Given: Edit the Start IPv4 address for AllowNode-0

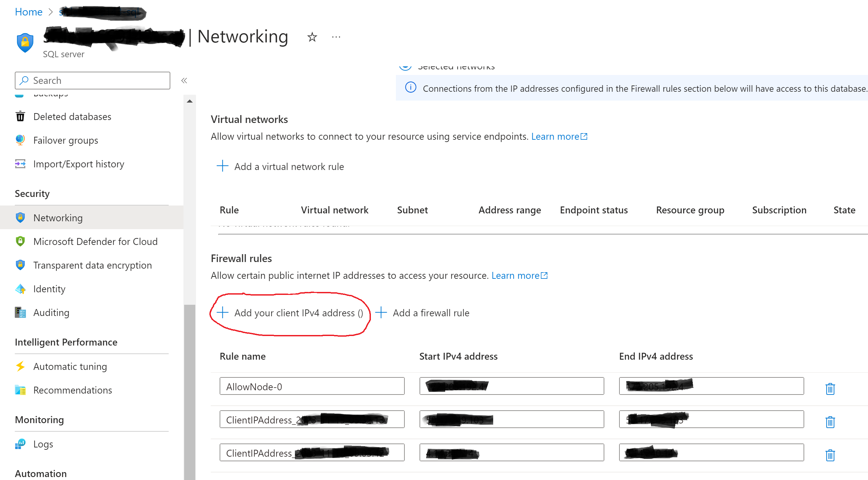Looking at the screenshot, I should (512, 386).
